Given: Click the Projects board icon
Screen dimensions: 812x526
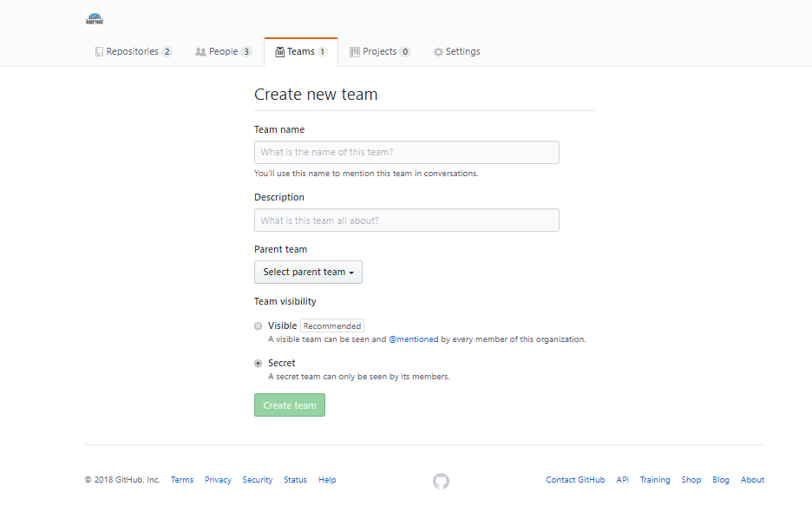Looking at the screenshot, I should click(x=355, y=52).
